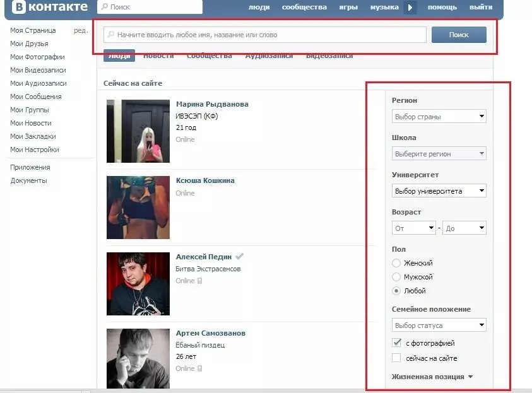This screenshot has height=393, width=532.
Task: Click the mobile icon beside Артем Самозванов's Online
Action: [200, 368]
